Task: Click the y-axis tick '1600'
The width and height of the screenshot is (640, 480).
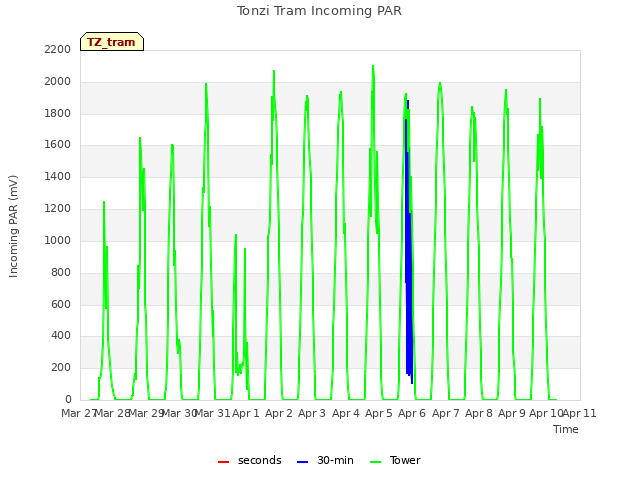Action: pos(58,145)
